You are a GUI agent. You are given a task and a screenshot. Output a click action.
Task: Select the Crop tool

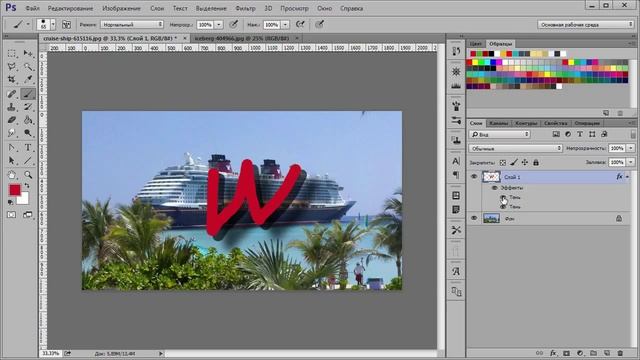pyautogui.click(x=11, y=80)
